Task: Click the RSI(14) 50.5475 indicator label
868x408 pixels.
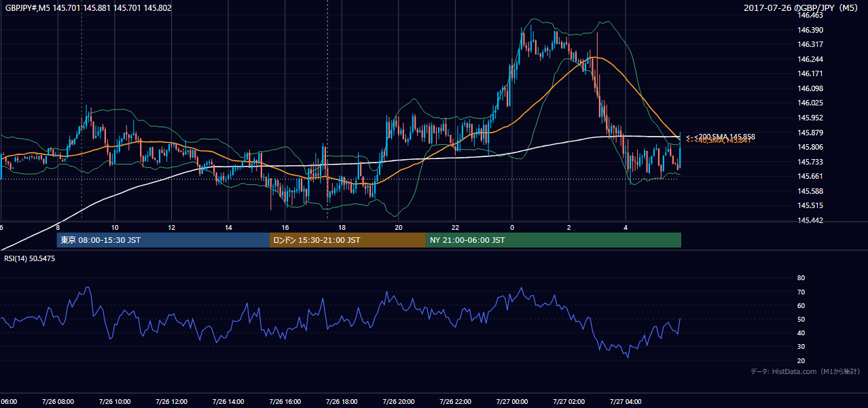Action: (29, 259)
